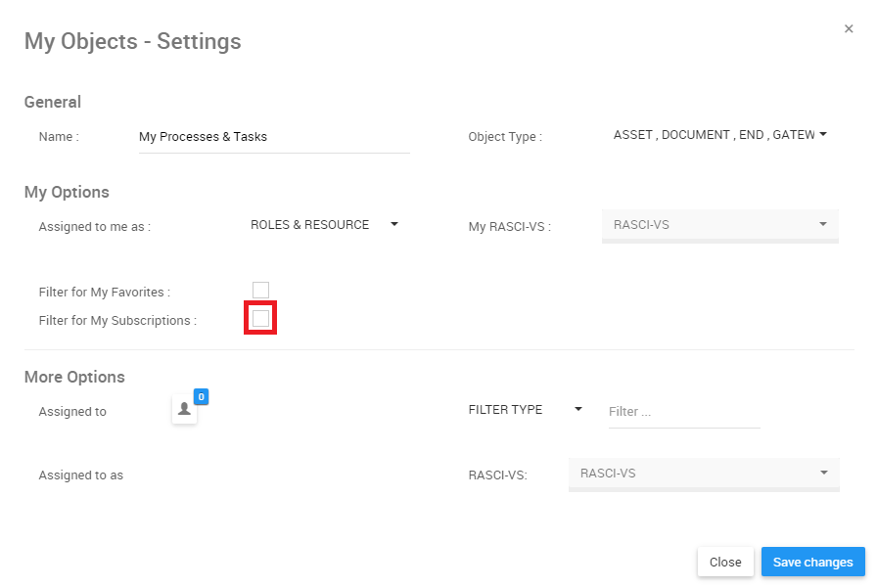Open the Object Type list showing ASSET, DOCUMENT

[x=714, y=135]
